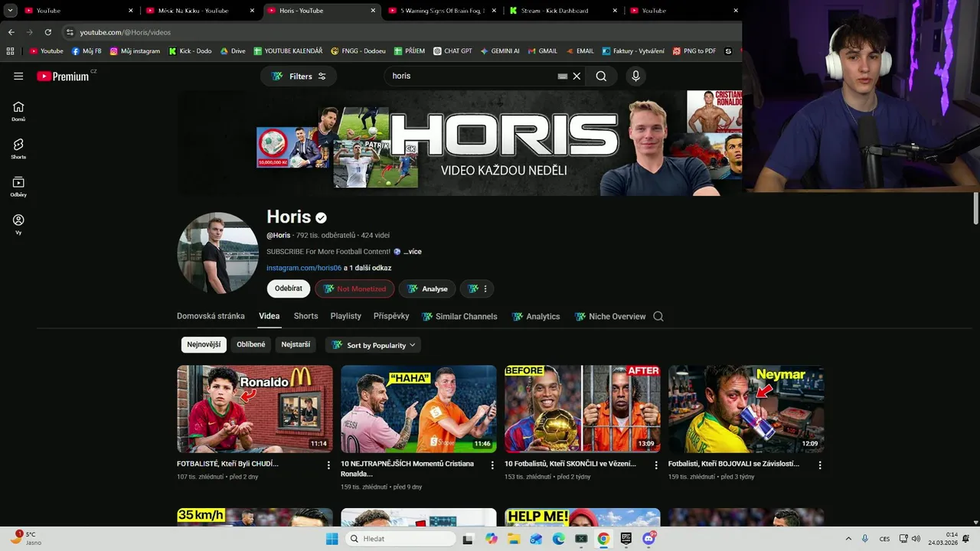Open the keyboard icon in search box
980x551 pixels.
(x=563, y=76)
